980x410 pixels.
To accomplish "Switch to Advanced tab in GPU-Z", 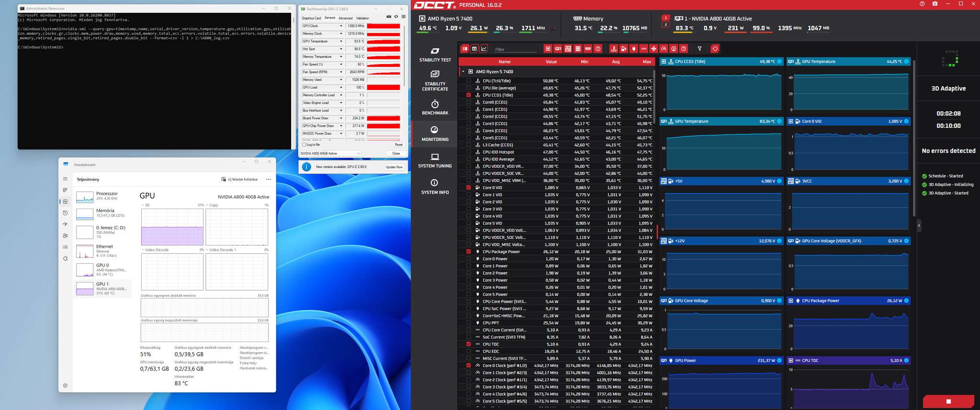I will coord(345,18).
